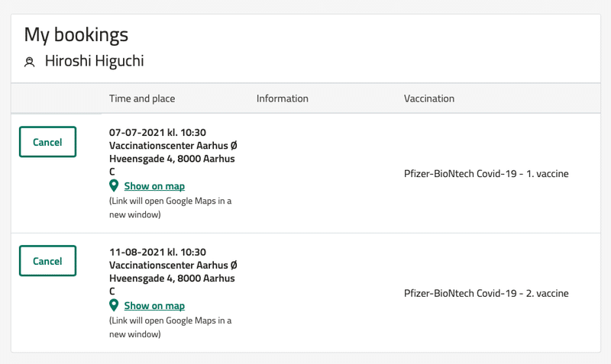611x364 pixels.
Task: Cancel the 11-08-2021 booking
Action: (x=47, y=261)
